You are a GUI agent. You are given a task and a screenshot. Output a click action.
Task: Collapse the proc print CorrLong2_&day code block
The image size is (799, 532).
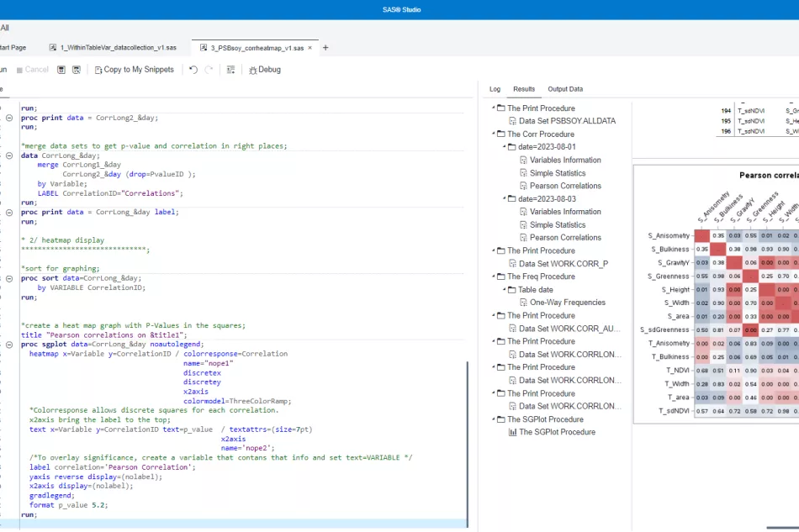[x=9, y=118]
